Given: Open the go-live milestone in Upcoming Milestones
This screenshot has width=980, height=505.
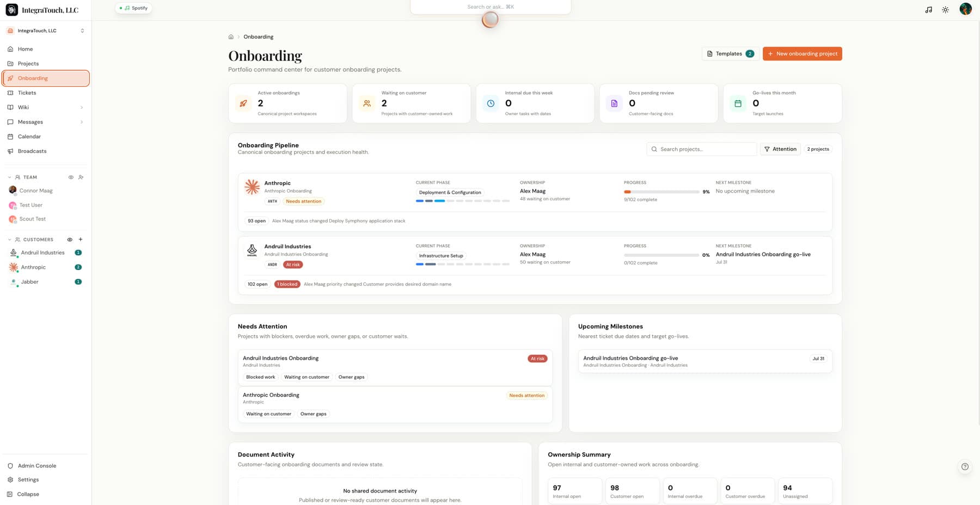Looking at the screenshot, I should pyautogui.click(x=705, y=361).
